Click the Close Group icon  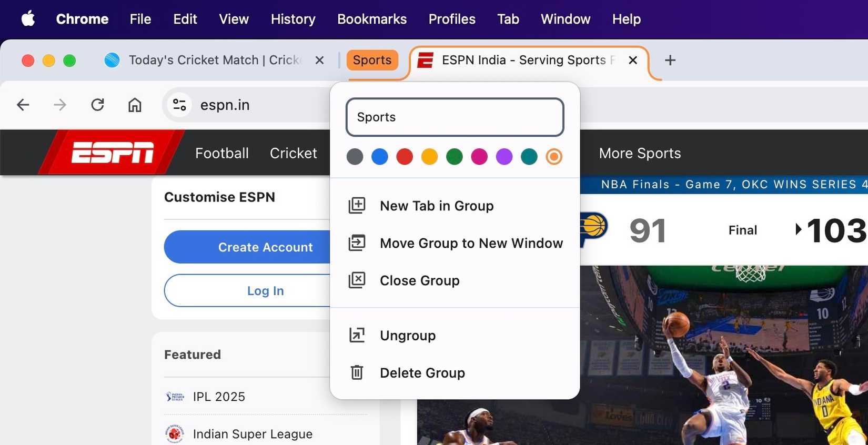pyautogui.click(x=357, y=280)
